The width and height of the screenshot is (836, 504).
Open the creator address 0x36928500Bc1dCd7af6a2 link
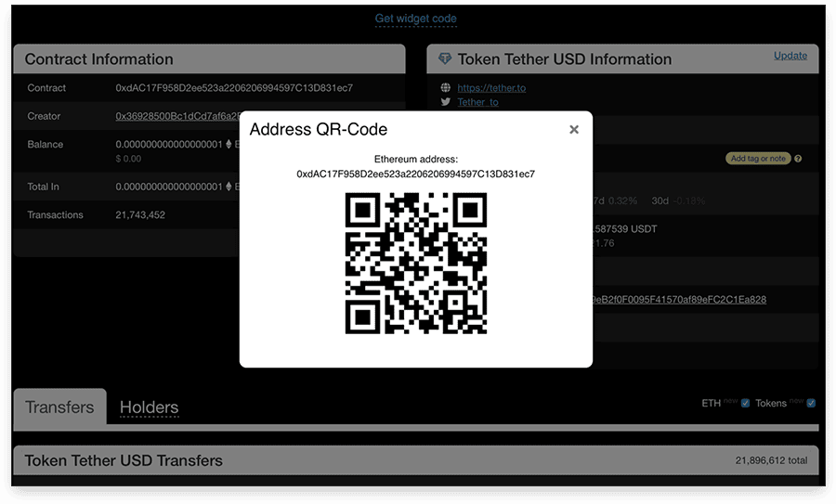tap(177, 116)
